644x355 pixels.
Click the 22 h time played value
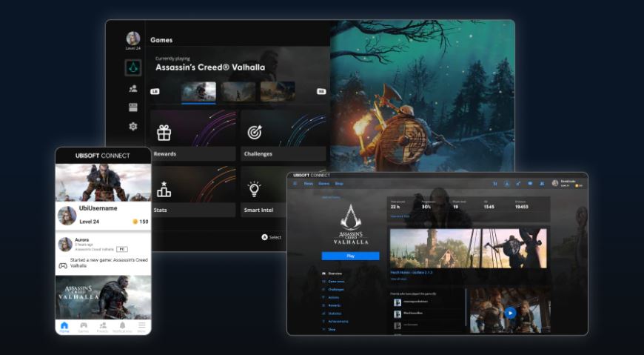(395, 207)
